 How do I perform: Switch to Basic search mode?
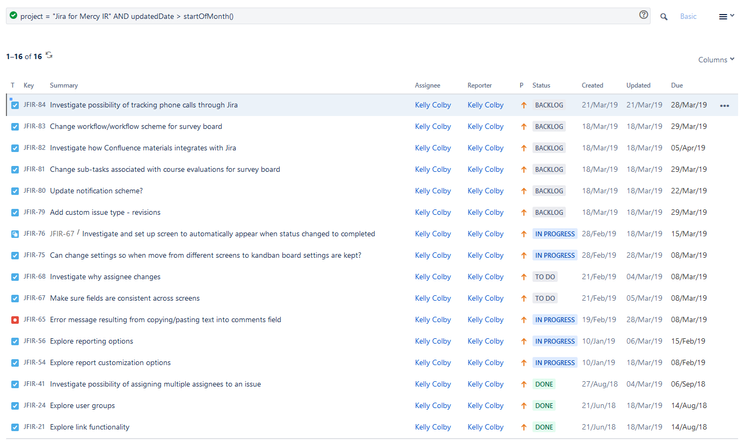pyautogui.click(x=688, y=16)
